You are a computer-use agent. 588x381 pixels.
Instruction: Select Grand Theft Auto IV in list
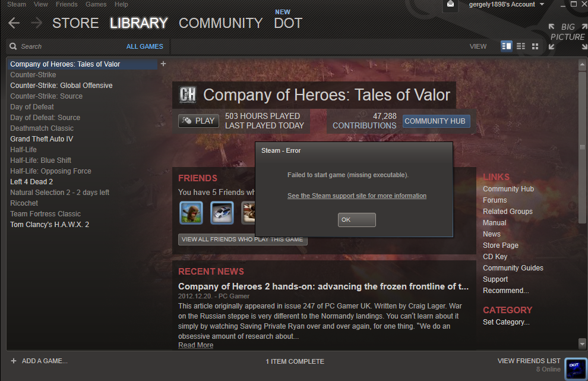[x=42, y=139]
